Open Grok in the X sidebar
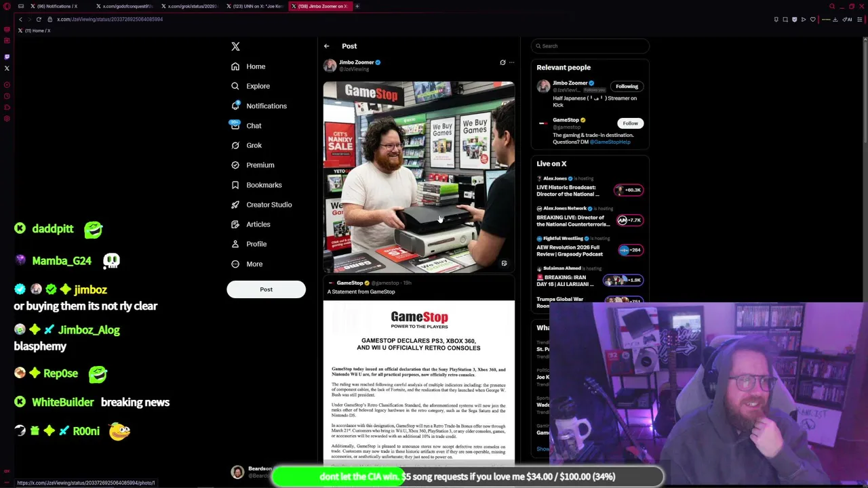Screen dimensions: 868x488 (246, 145)
